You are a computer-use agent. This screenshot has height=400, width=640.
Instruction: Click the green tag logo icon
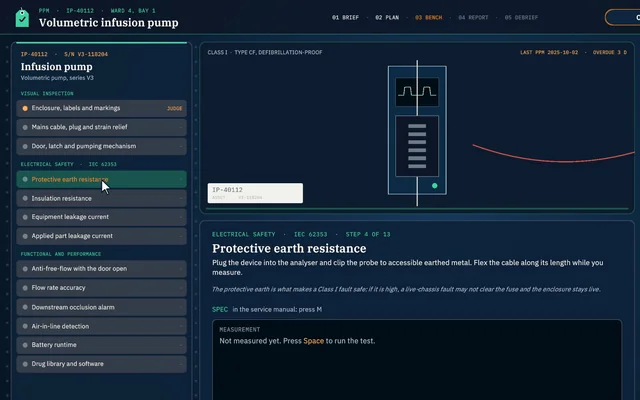coord(22,18)
